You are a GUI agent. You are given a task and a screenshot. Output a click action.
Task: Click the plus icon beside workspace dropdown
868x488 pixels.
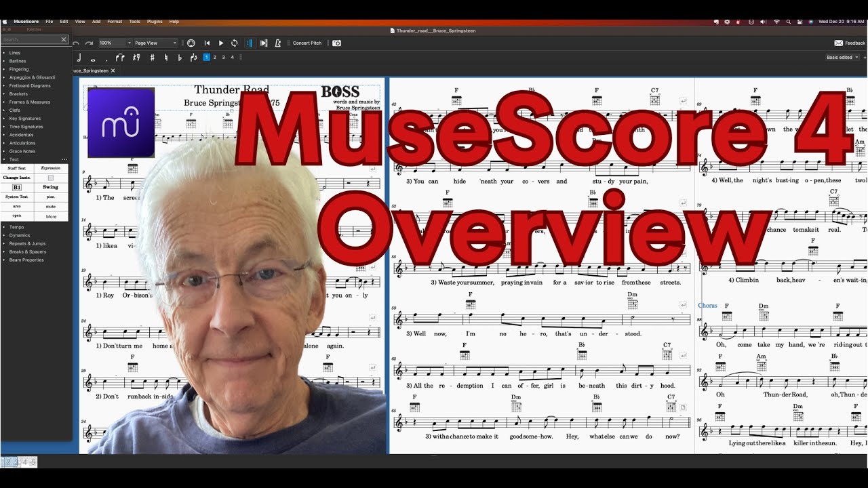pos(865,58)
